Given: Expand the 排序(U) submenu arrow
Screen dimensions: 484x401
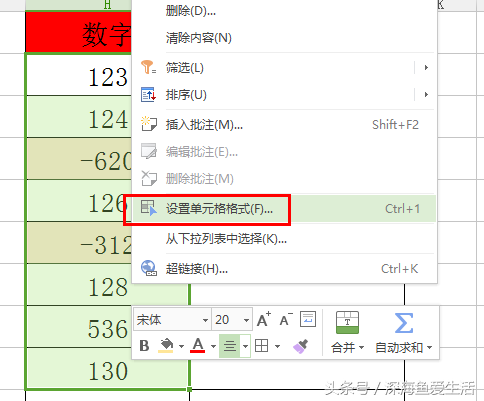Looking at the screenshot, I should click(x=426, y=95).
